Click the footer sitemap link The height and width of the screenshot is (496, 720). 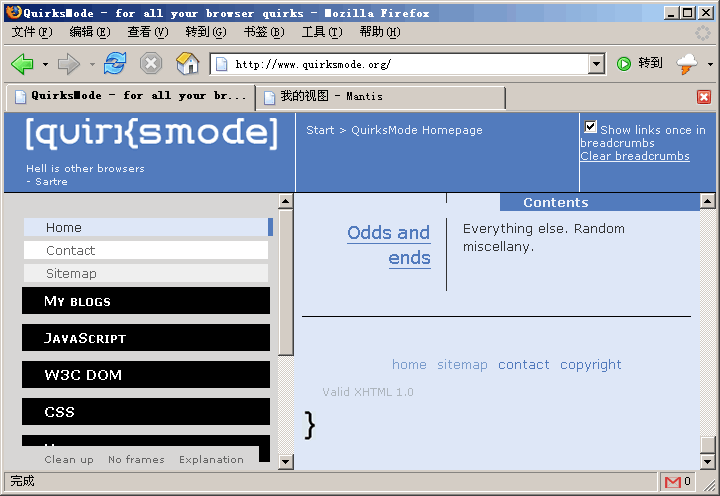click(x=462, y=365)
